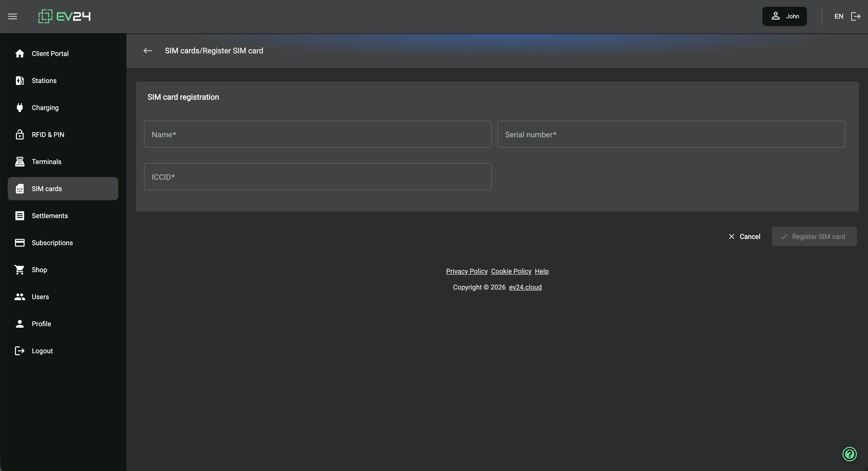Click into the ICCID field
The height and width of the screenshot is (471, 868).
[317, 177]
